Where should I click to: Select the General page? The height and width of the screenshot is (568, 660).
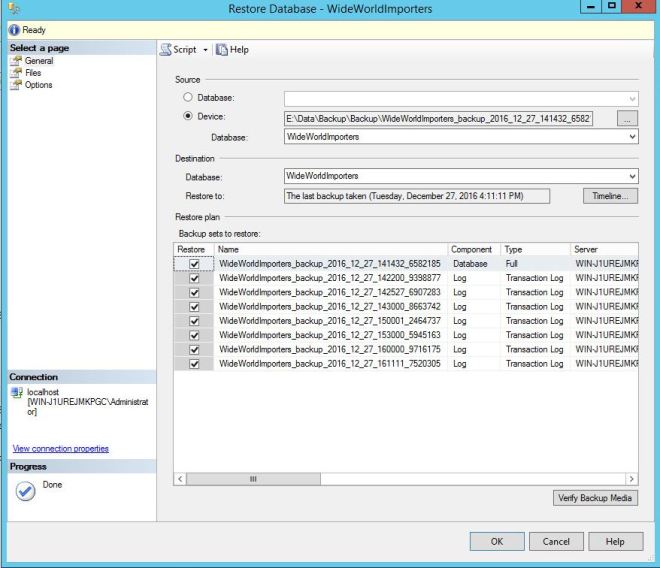pyautogui.click(x=39, y=61)
